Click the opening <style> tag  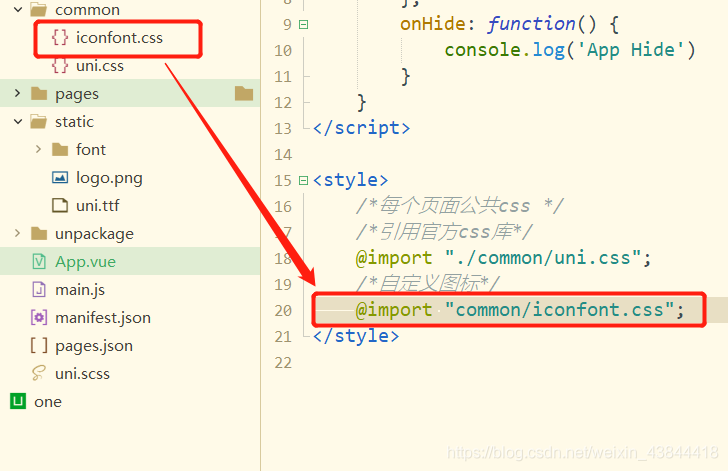click(351, 180)
